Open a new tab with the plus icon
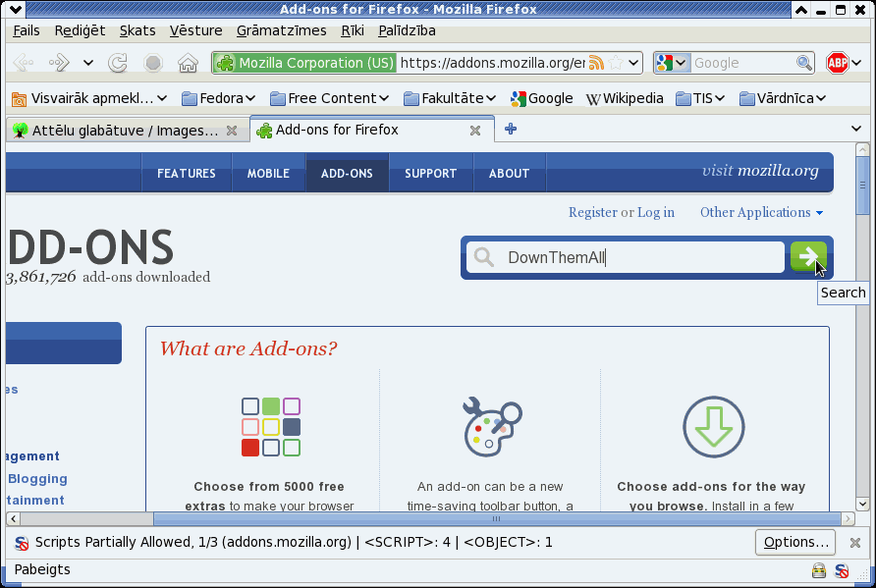Image resolution: width=876 pixels, height=588 pixels. 510,129
